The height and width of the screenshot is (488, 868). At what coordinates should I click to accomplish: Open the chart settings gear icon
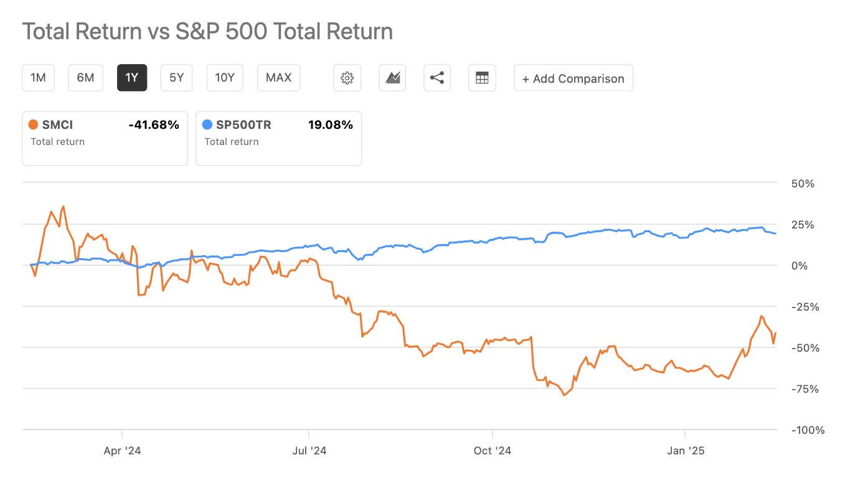click(x=347, y=77)
